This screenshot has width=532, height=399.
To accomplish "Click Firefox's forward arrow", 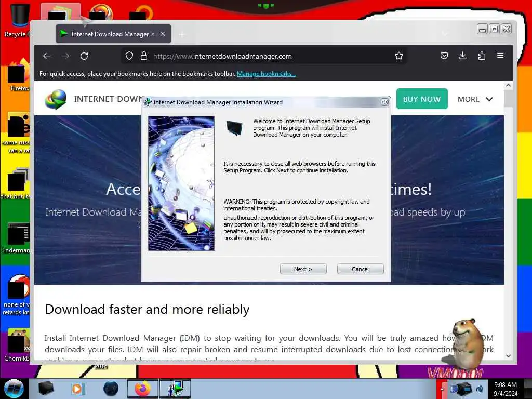I will (x=65, y=56).
